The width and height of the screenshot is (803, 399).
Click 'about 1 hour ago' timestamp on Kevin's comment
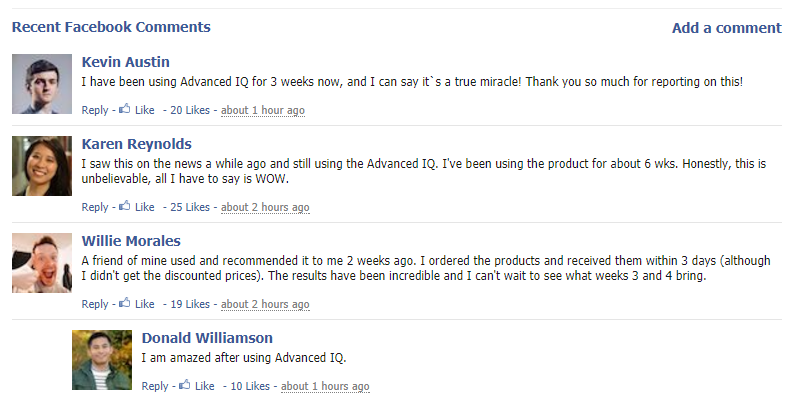(263, 110)
